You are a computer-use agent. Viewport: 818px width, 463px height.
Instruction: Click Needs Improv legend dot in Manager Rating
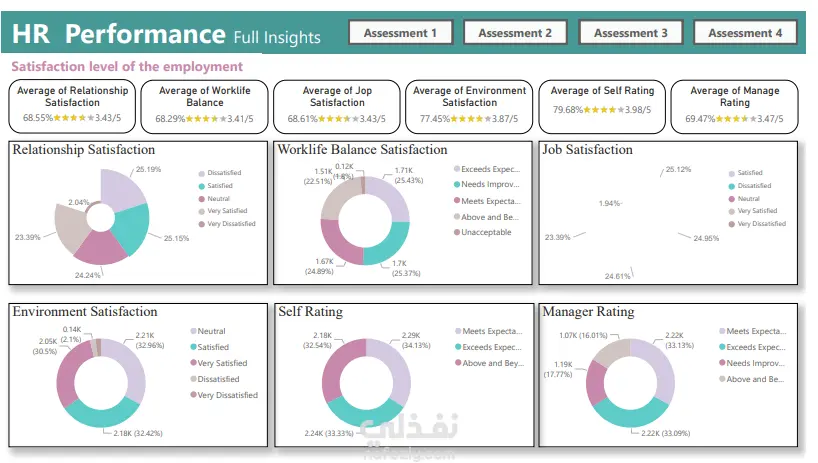(x=722, y=363)
